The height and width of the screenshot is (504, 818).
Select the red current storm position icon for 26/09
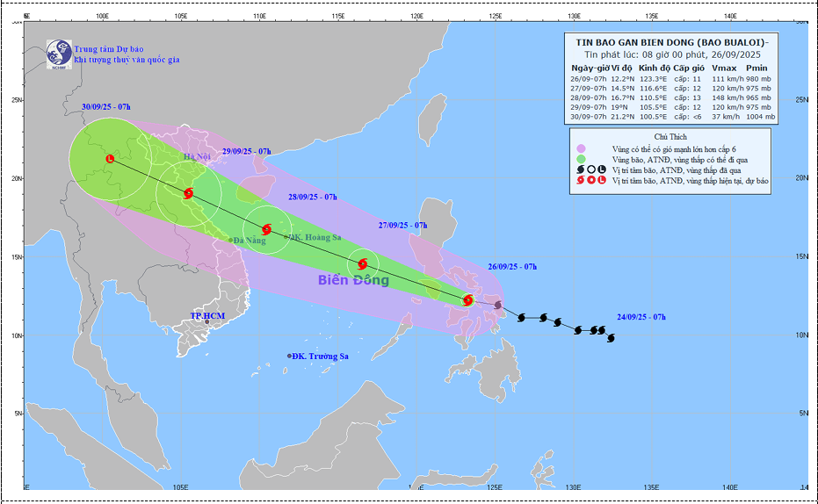[x=467, y=300]
